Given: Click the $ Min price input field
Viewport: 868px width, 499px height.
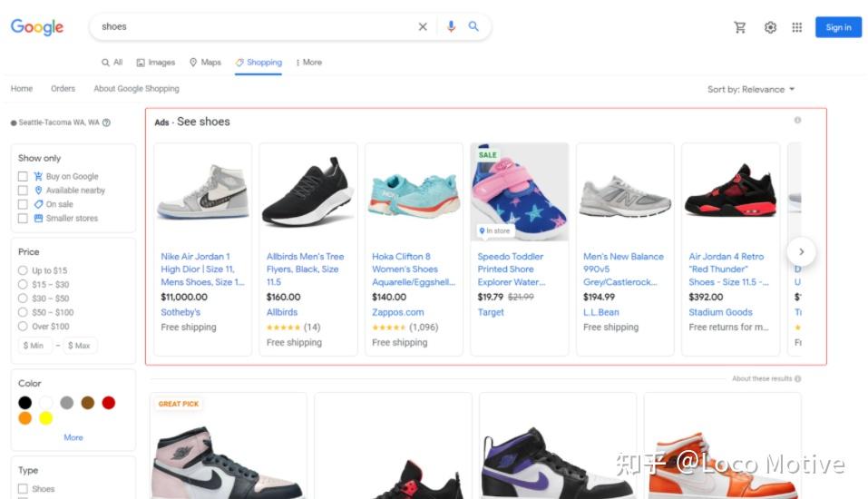Looking at the screenshot, I should coord(34,346).
